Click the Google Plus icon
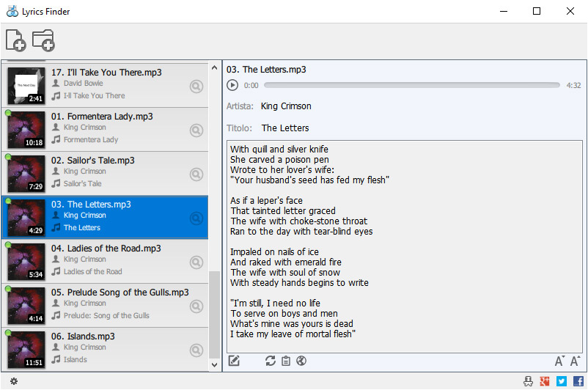Screen dimensions: 588x390 (x=545, y=381)
